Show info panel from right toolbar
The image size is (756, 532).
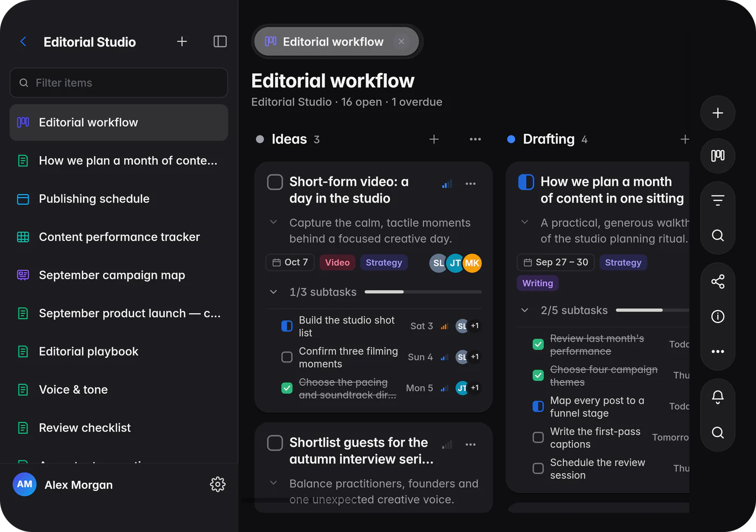click(718, 316)
